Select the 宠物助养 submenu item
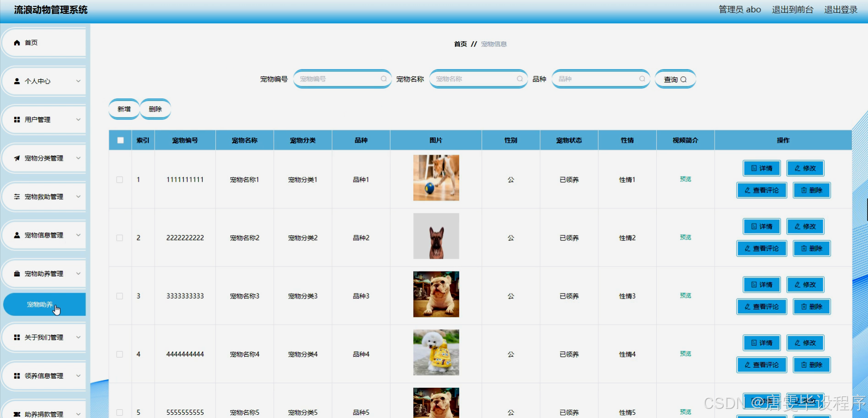 click(44, 304)
